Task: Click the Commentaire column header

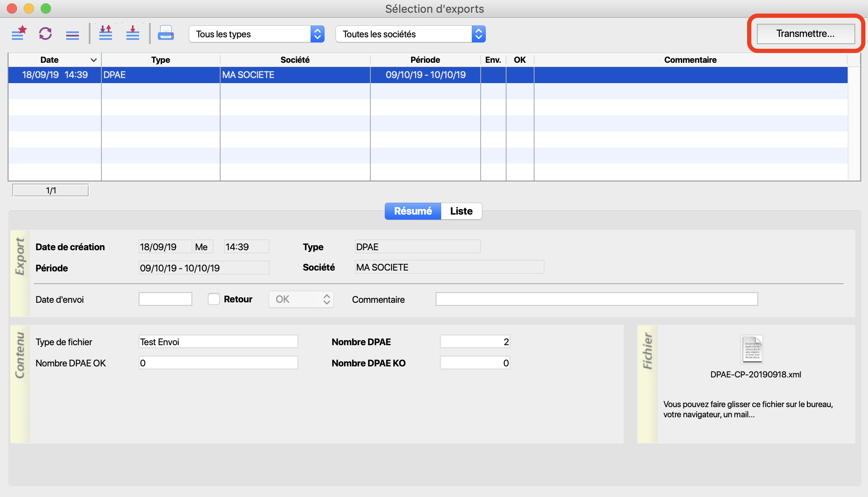Action: pyautogui.click(x=691, y=60)
